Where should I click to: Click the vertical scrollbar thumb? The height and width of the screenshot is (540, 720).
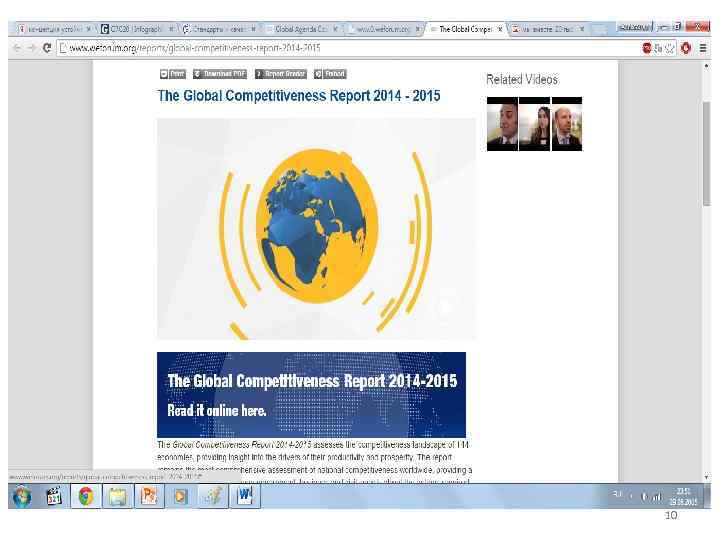coord(706,154)
